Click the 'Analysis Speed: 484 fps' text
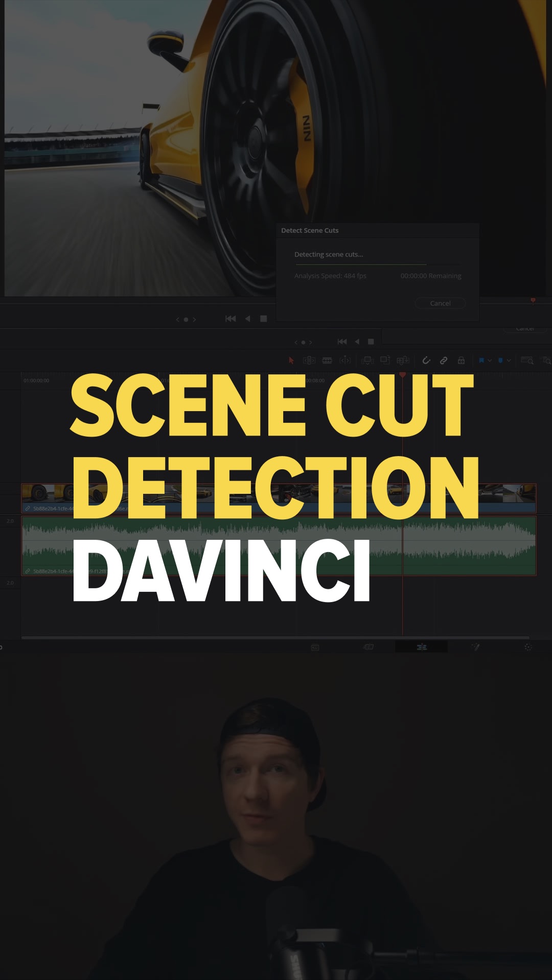The image size is (552, 980). pos(330,276)
